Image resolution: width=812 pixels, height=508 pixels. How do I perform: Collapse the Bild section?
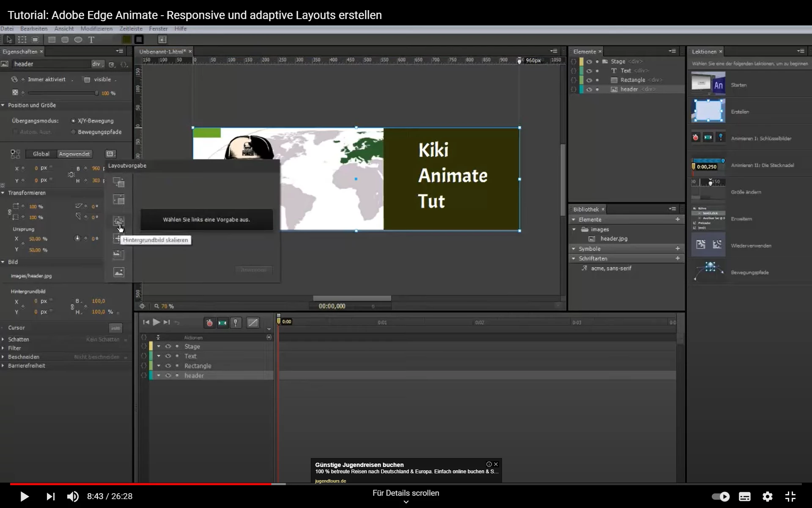3,262
